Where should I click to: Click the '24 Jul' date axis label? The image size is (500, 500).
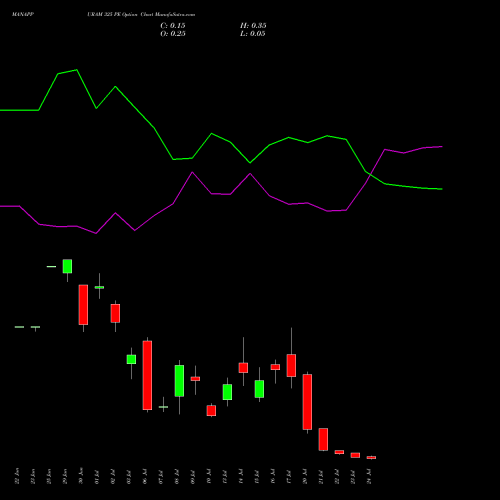pyautogui.click(x=369, y=477)
